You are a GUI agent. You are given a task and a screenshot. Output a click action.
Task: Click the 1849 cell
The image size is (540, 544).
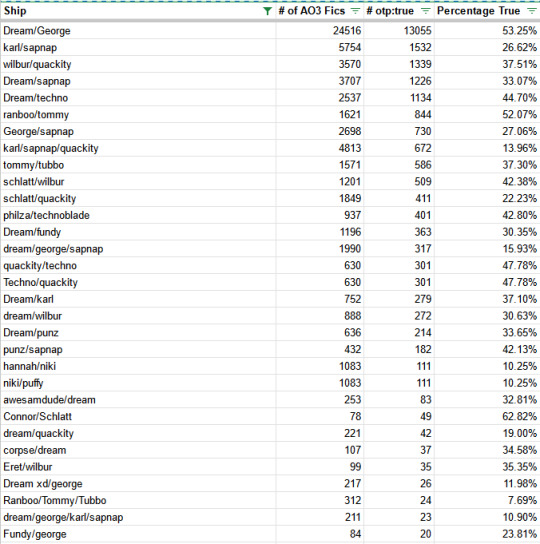320,198
